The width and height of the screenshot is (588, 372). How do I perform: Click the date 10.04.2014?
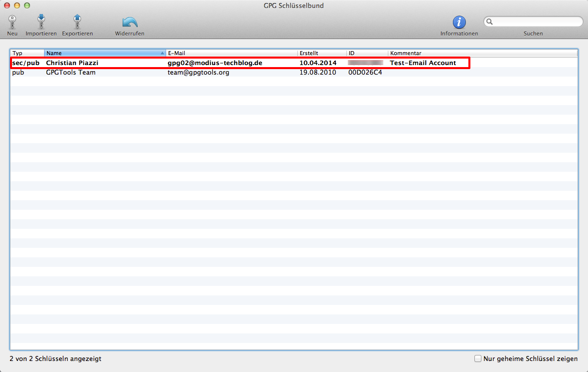tap(318, 63)
